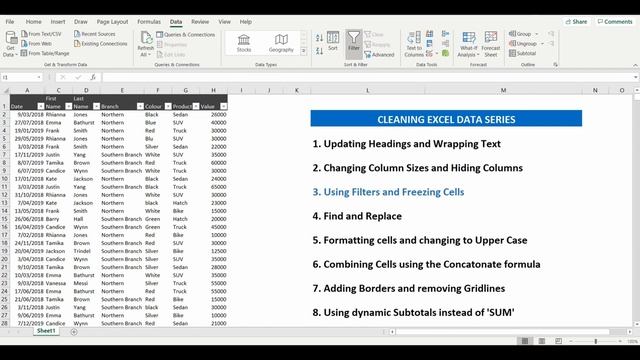Switch to the View tab
Viewport: 640px width, 360px height.
pos(224,22)
